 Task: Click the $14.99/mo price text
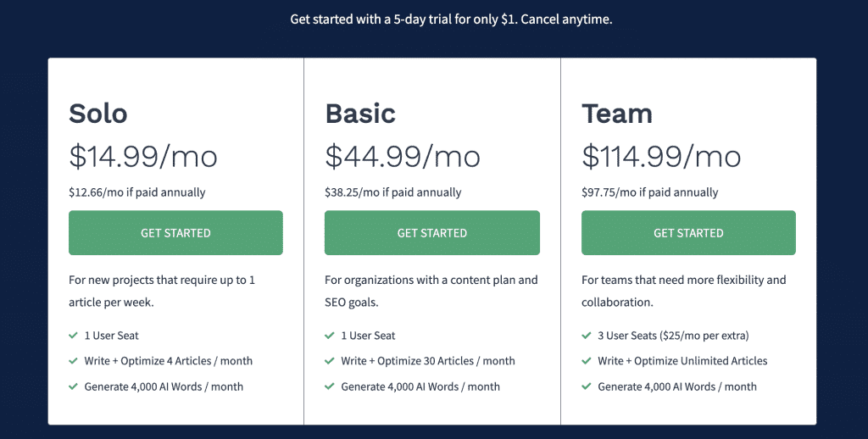[142, 156]
